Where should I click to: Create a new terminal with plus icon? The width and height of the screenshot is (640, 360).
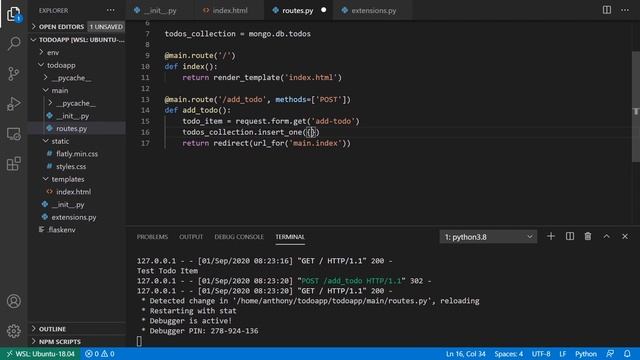point(551,236)
